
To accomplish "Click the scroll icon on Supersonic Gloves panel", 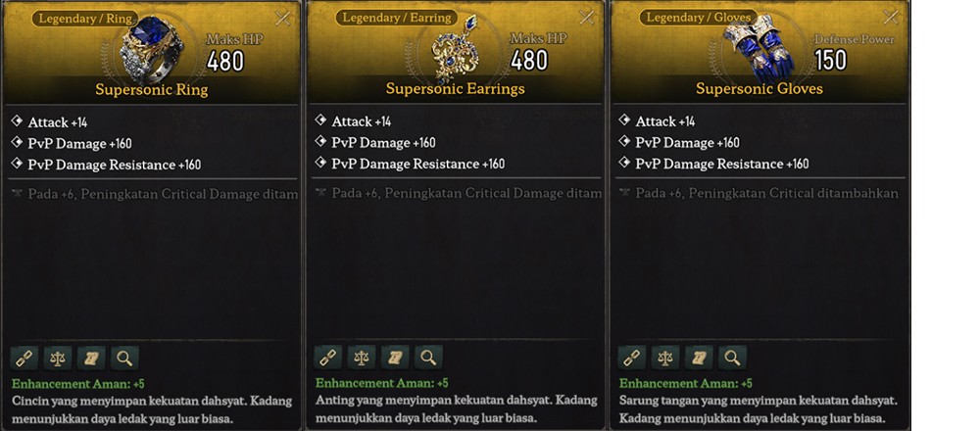I will (x=699, y=358).
